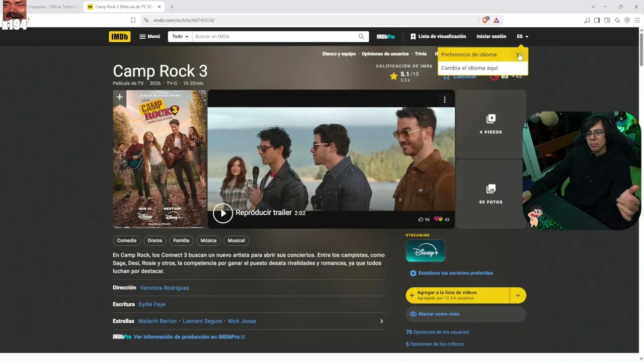Screen dimensions: 644x362
Task: Open Malachi Barton's page
Action: point(157,321)
